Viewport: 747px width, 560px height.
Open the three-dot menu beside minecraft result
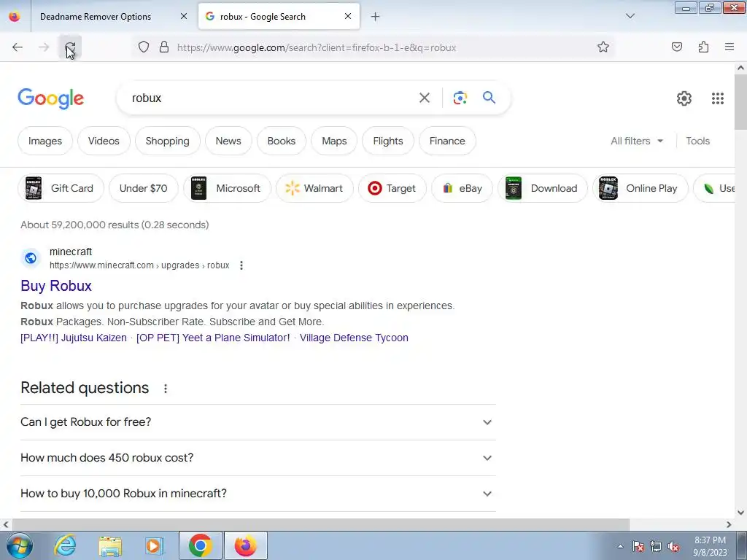[x=241, y=265]
